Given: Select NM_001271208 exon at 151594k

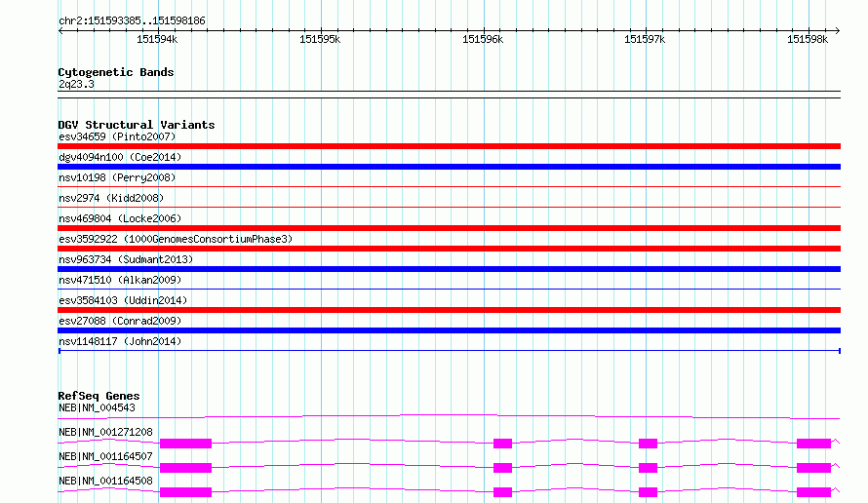Looking at the screenshot, I should [185, 444].
